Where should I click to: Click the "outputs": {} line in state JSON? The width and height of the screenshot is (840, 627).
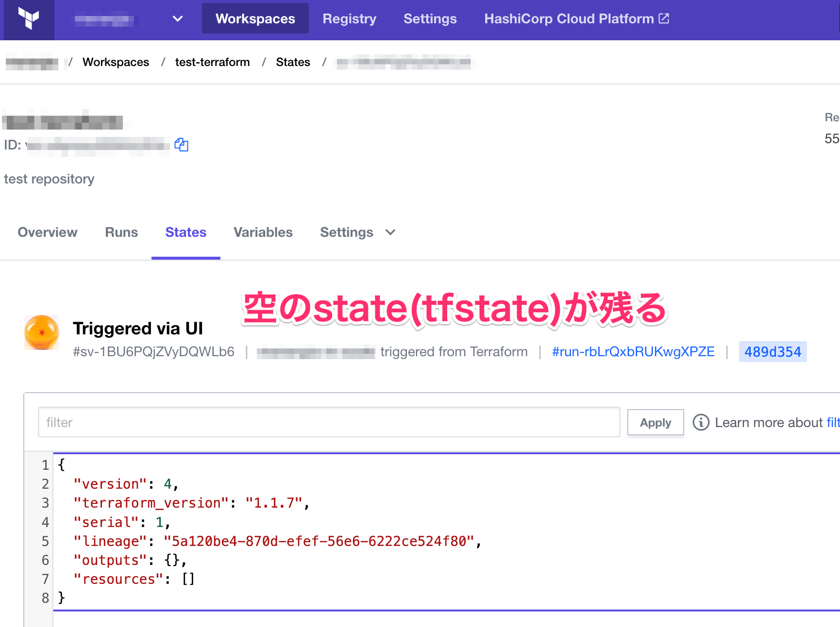(x=130, y=560)
